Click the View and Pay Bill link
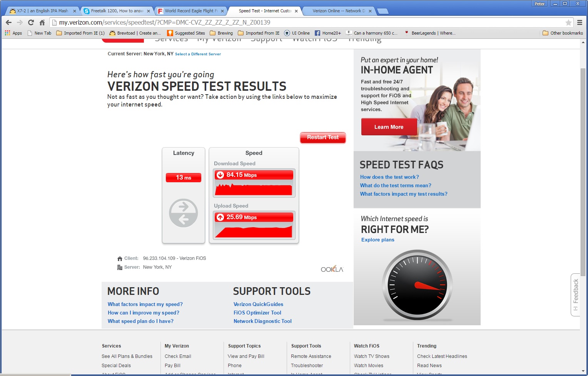 coord(246,356)
